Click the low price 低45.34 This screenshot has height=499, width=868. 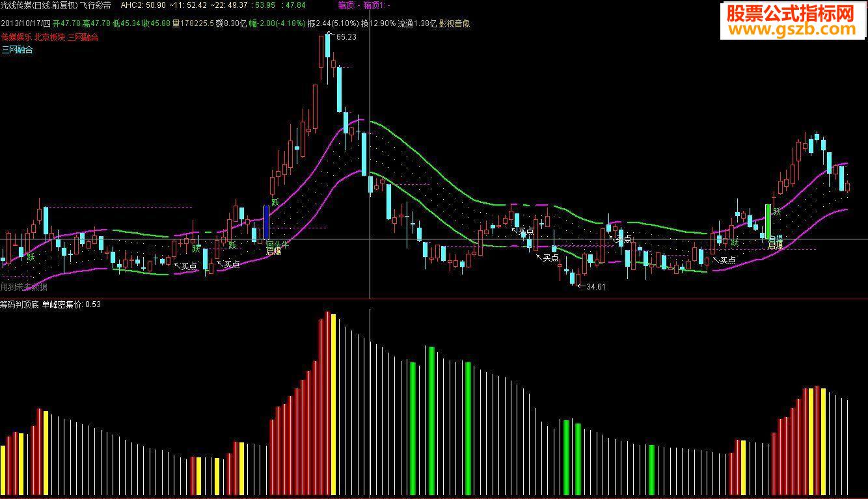coord(126,23)
